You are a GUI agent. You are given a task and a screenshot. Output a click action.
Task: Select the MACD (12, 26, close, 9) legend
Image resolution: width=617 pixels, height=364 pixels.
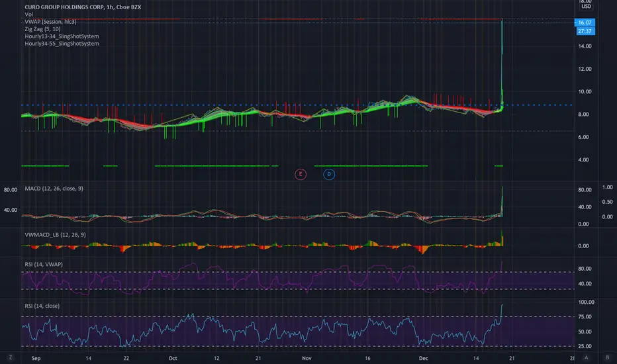(54, 189)
